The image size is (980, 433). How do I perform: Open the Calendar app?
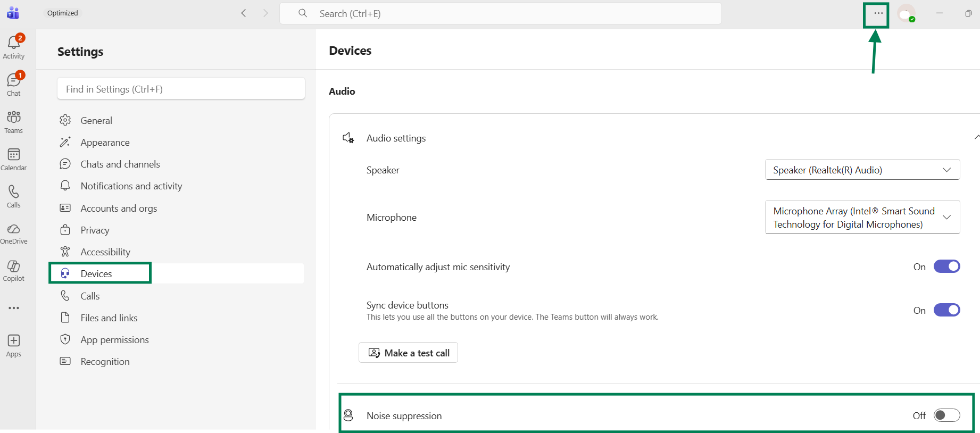(x=14, y=159)
